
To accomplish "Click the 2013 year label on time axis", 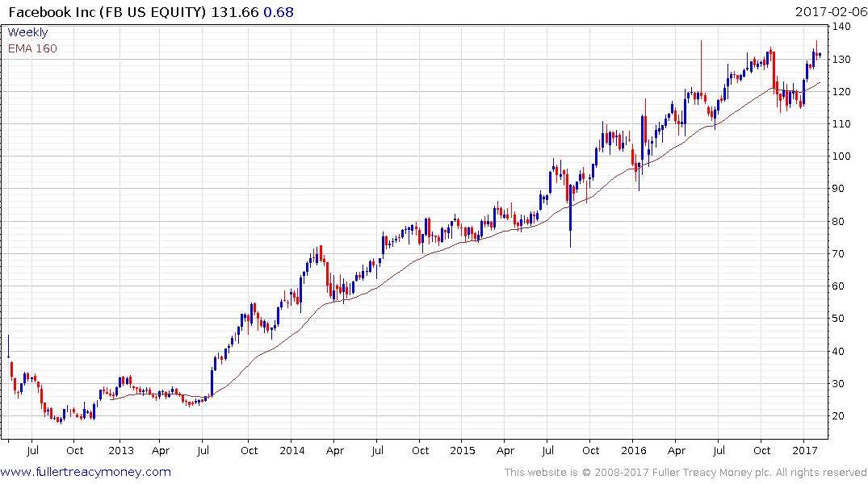I will pyautogui.click(x=120, y=450).
